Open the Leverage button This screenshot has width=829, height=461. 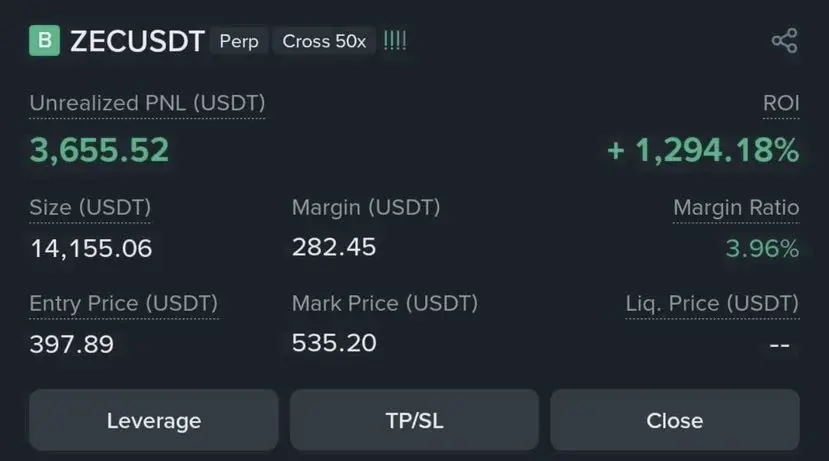153,420
